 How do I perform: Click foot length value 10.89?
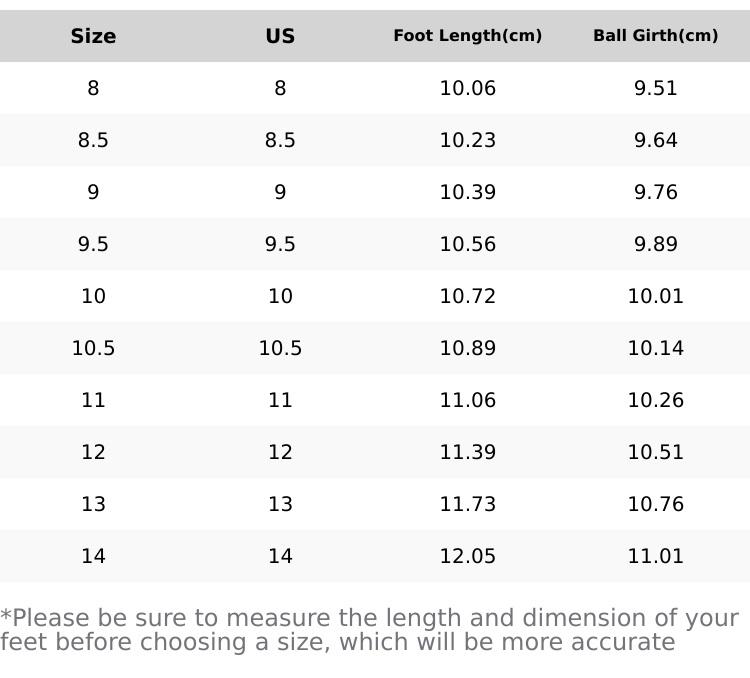[x=467, y=348]
